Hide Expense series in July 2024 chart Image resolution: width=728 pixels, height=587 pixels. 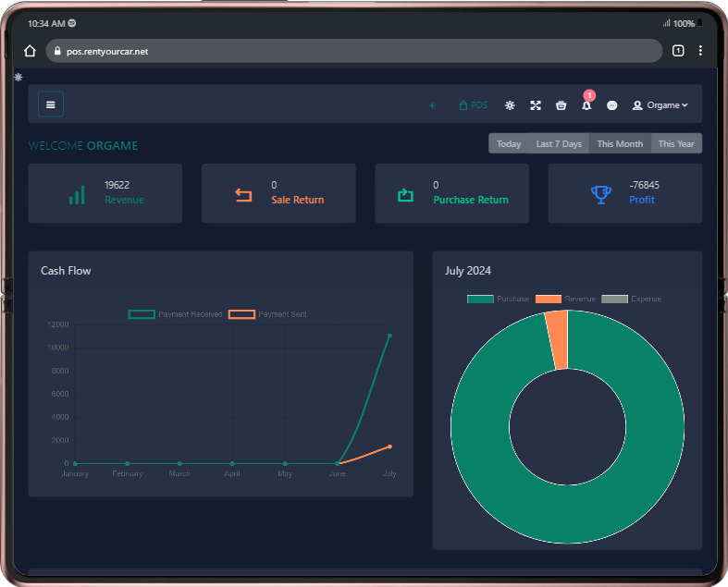632,299
